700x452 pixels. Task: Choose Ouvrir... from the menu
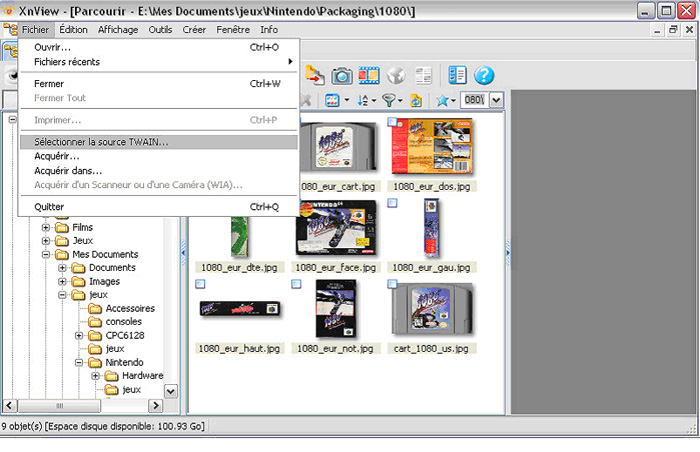coord(158,47)
